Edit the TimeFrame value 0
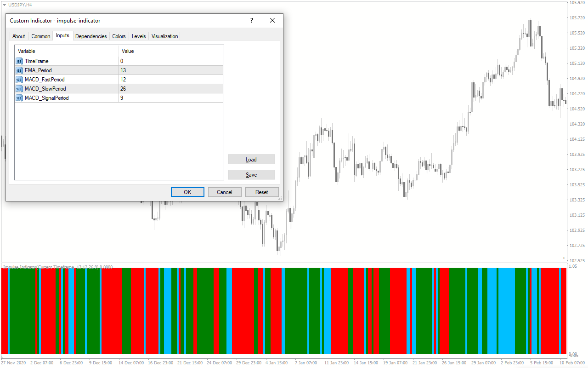 coord(171,61)
